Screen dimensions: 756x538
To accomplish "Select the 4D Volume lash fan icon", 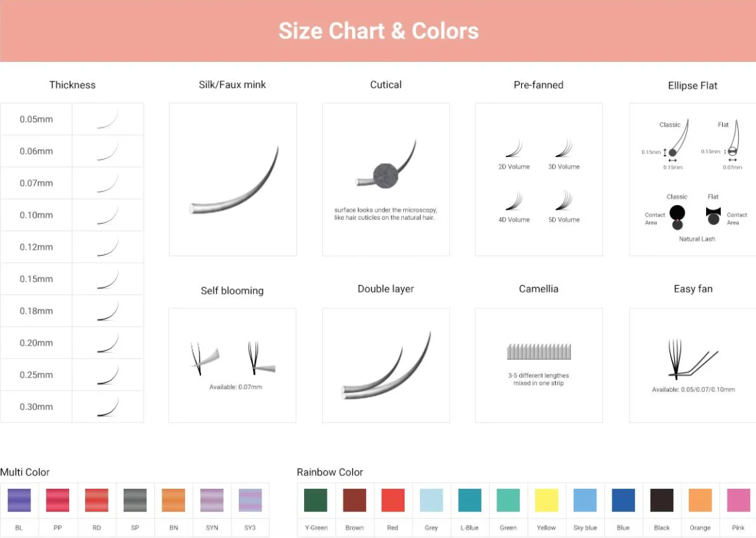I will 514,201.
